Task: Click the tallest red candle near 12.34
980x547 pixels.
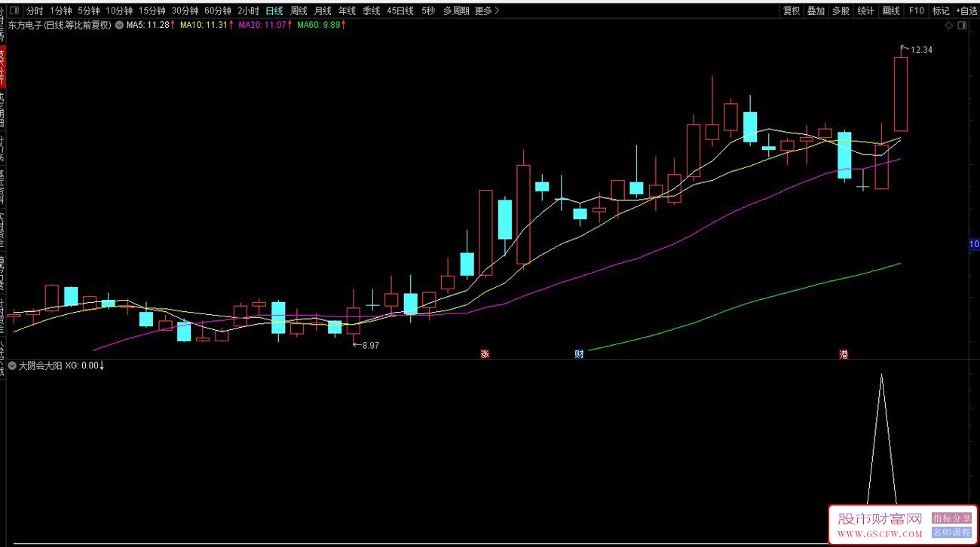Action: pos(901,94)
